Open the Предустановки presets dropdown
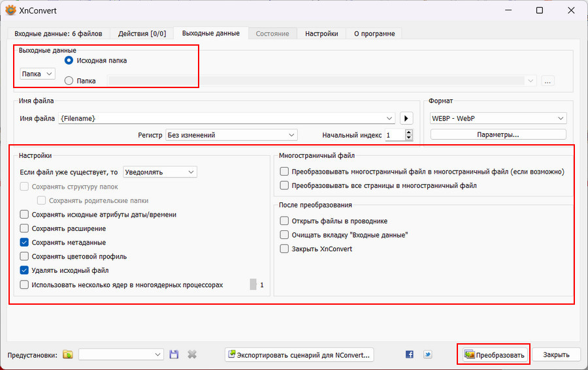The height and width of the screenshot is (370, 588). (121, 354)
